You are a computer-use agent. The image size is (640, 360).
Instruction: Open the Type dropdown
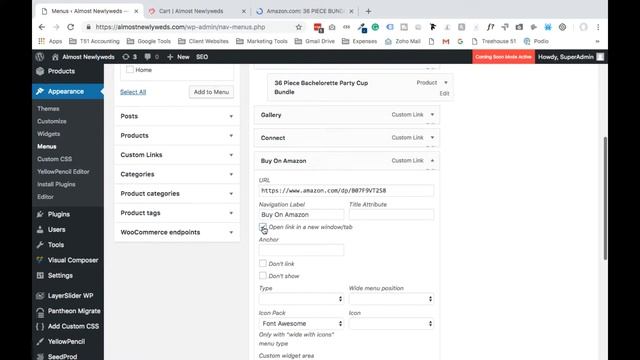301,299
